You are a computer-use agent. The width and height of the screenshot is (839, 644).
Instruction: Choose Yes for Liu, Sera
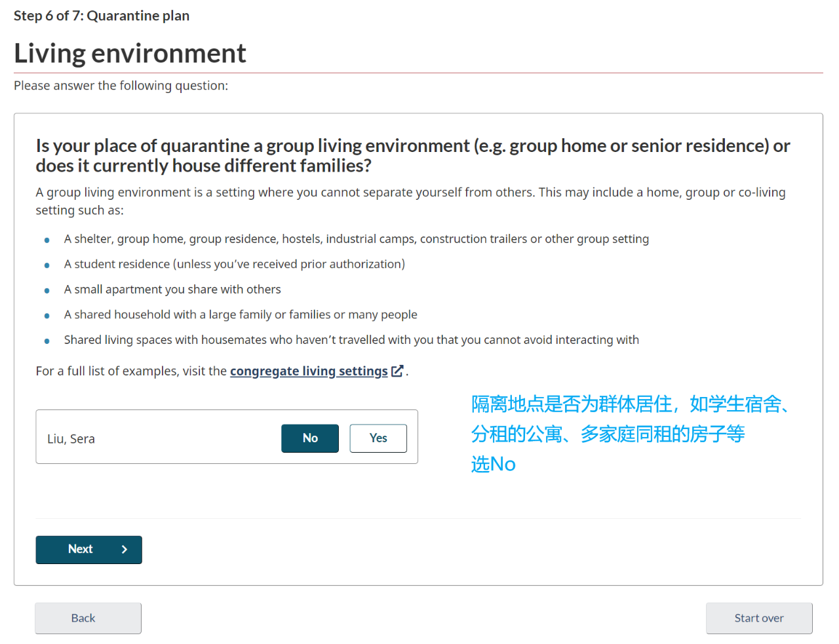pos(378,438)
